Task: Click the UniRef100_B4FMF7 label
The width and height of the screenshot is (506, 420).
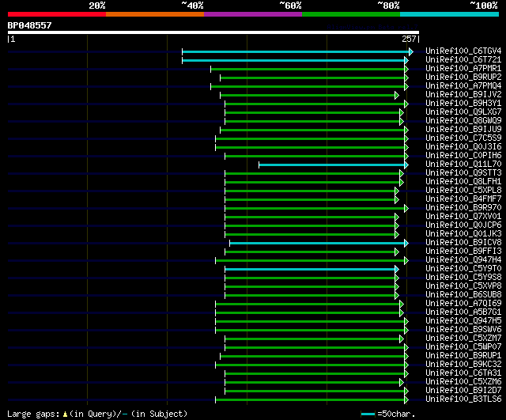Action: [463, 199]
